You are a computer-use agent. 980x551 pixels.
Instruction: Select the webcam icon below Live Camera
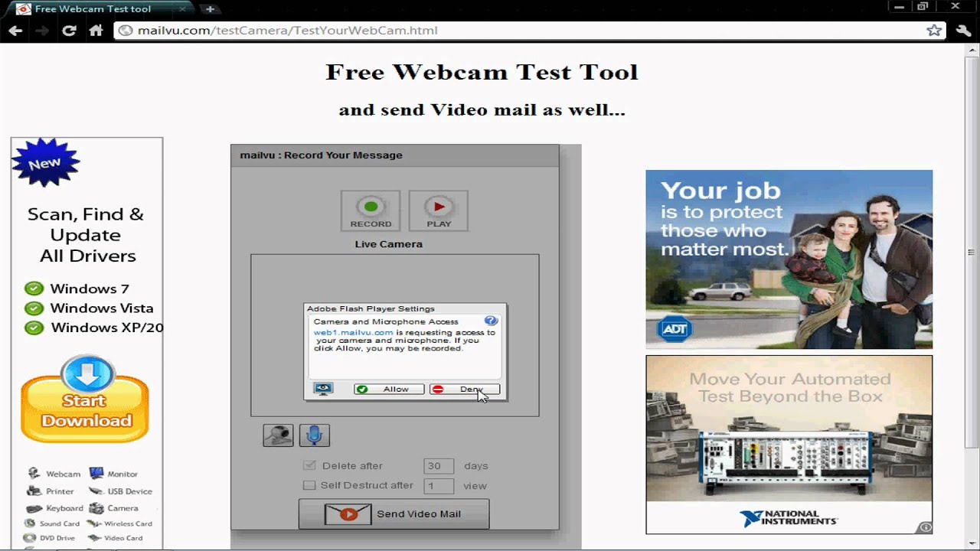pos(278,435)
